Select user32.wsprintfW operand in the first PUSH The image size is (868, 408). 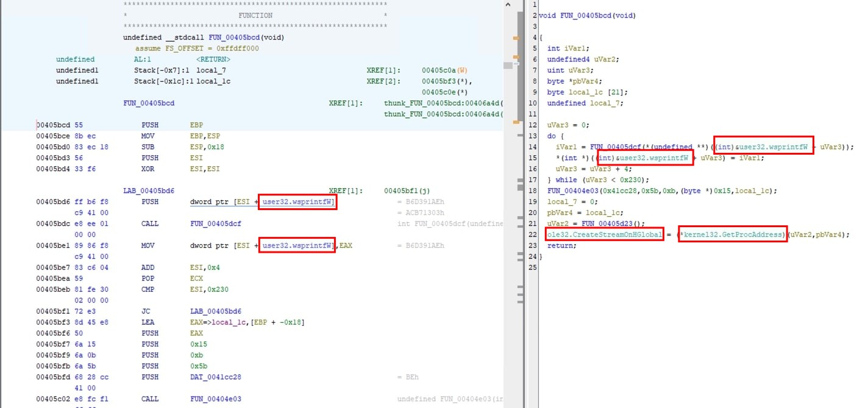coord(297,201)
